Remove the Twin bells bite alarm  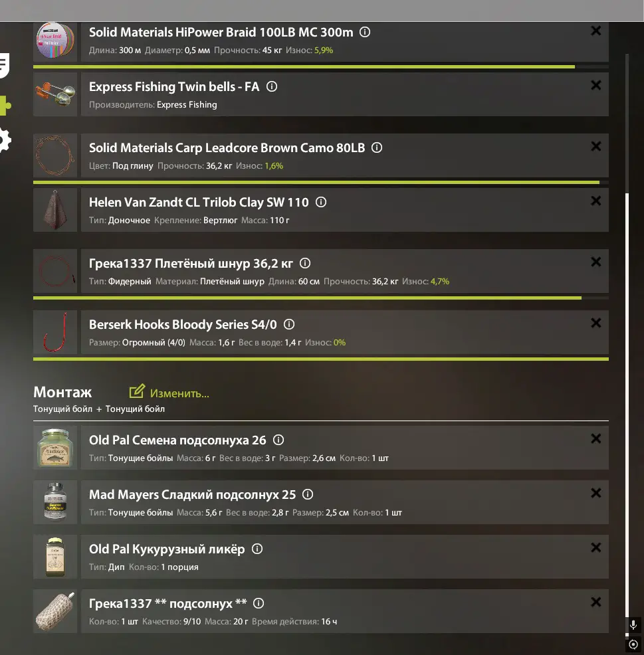596,85
